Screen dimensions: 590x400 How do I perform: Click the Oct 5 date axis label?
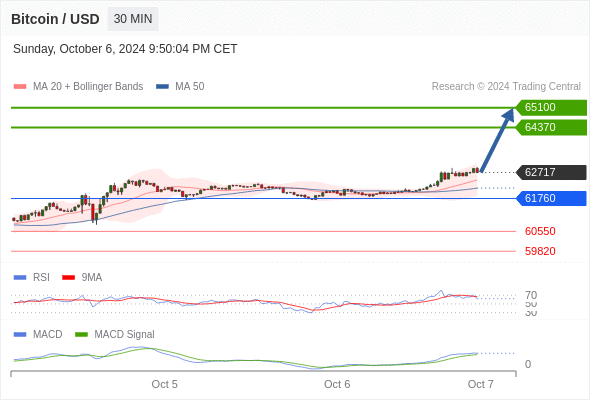164,384
